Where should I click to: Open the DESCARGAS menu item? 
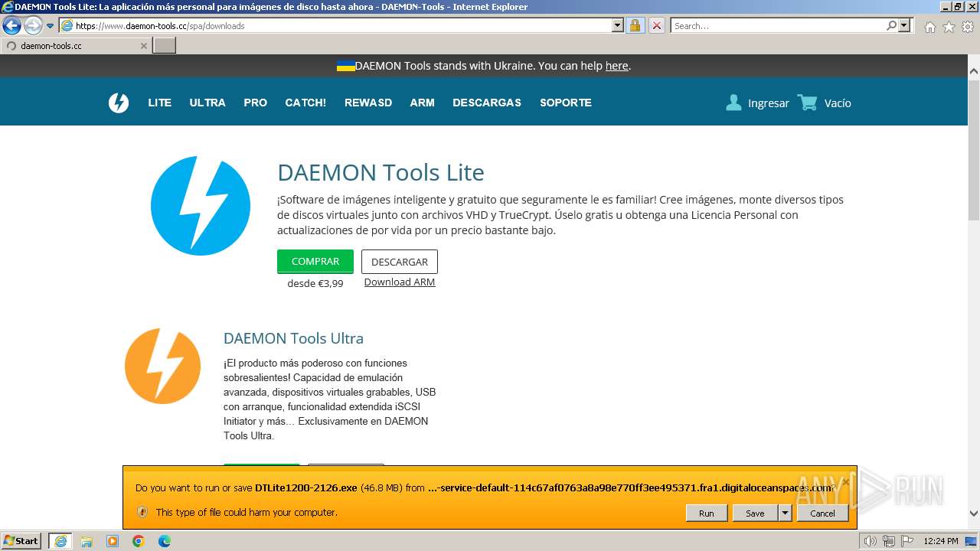click(x=487, y=103)
